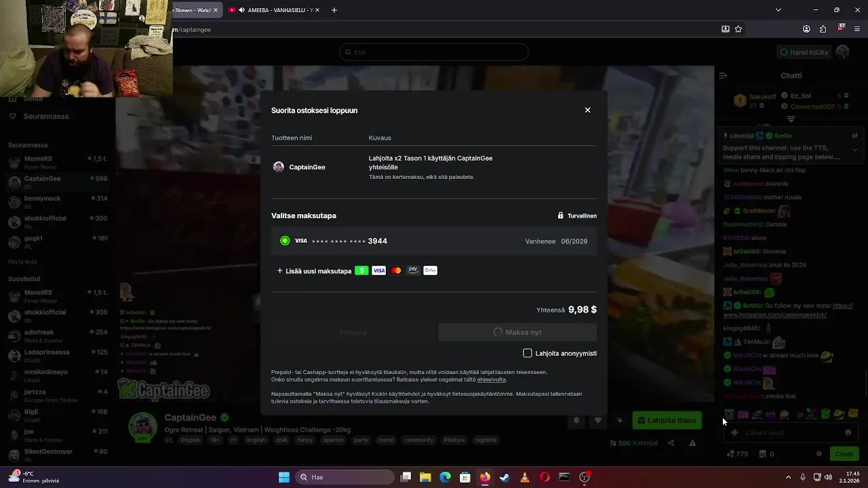Image resolution: width=868 pixels, height=488 pixels.
Task: Click the Hae taskbar search box
Action: click(344, 477)
